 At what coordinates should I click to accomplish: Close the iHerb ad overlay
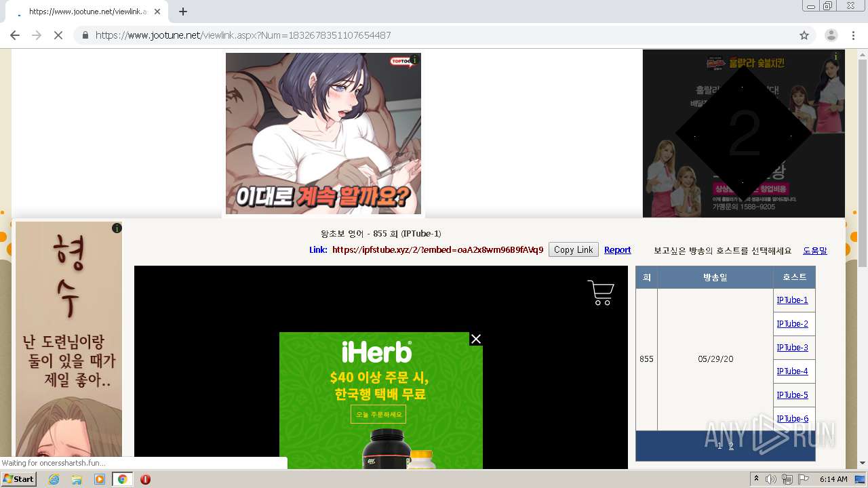pyautogui.click(x=476, y=339)
